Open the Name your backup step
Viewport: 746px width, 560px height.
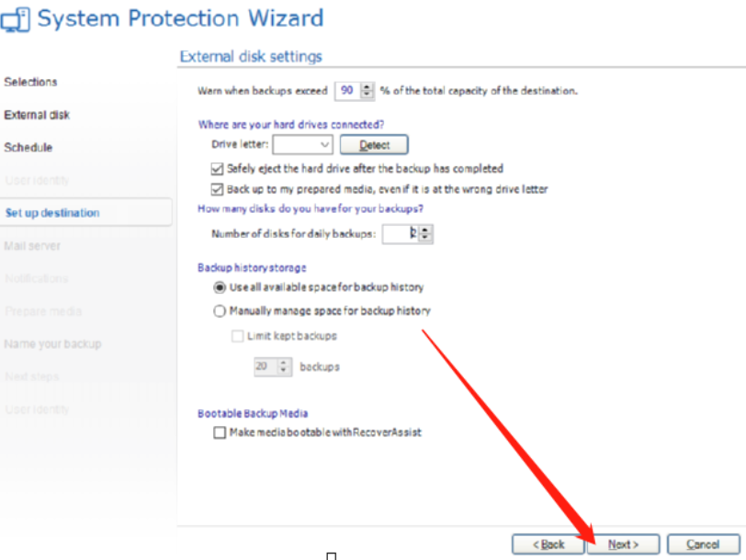point(52,344)
